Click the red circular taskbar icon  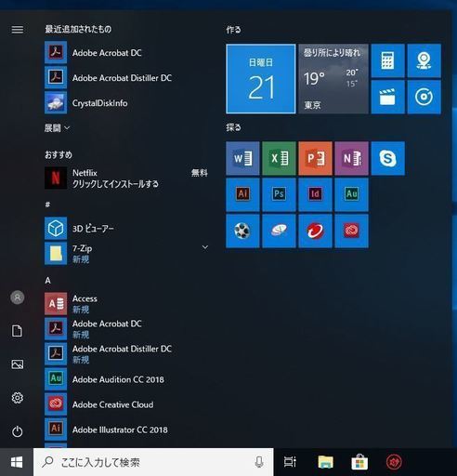click(x=394, y=462)
